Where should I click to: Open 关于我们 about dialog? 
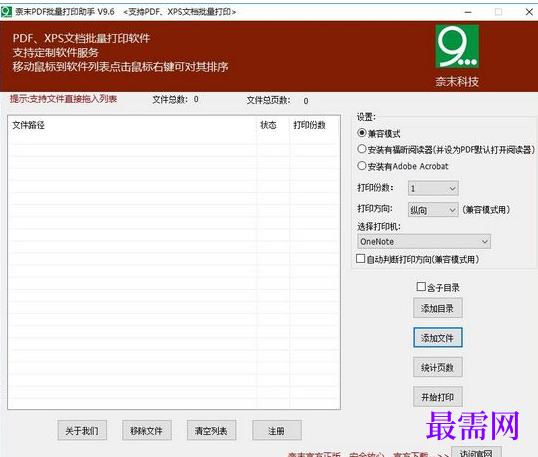point(82,430)
